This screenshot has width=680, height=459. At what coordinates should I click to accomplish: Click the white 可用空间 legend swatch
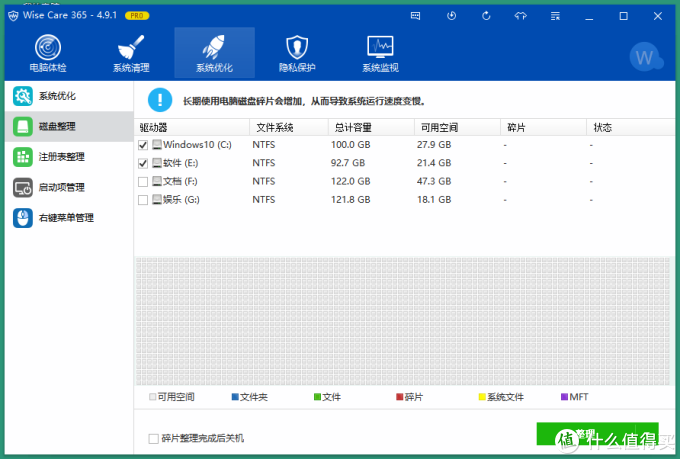[x=153, y=397]
